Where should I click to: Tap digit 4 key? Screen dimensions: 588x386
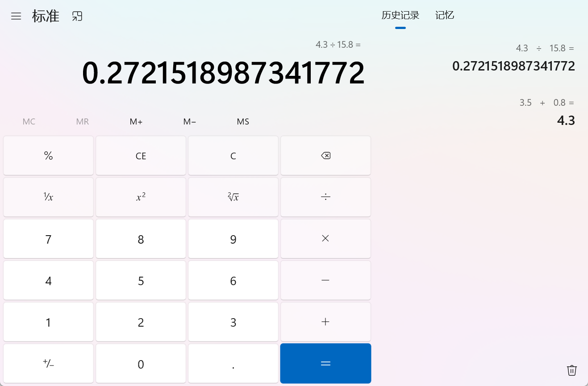tap(49, 280)
